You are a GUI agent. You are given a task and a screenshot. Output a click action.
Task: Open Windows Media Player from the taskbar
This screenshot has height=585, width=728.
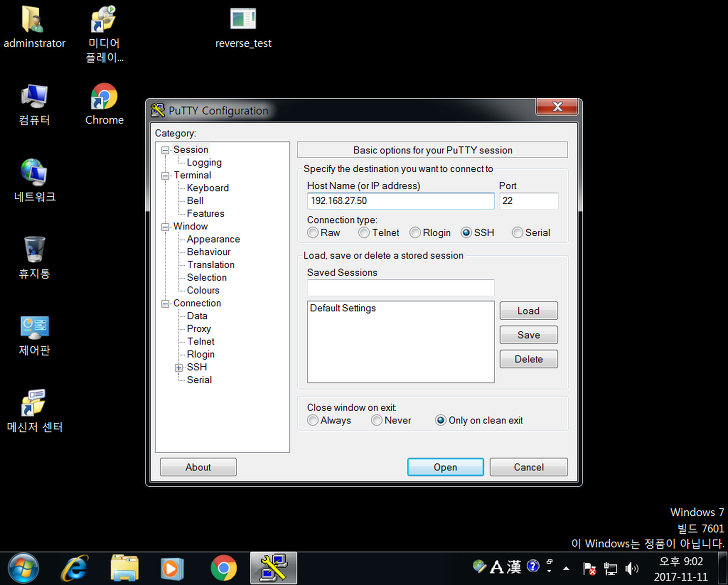click(172, 568)
